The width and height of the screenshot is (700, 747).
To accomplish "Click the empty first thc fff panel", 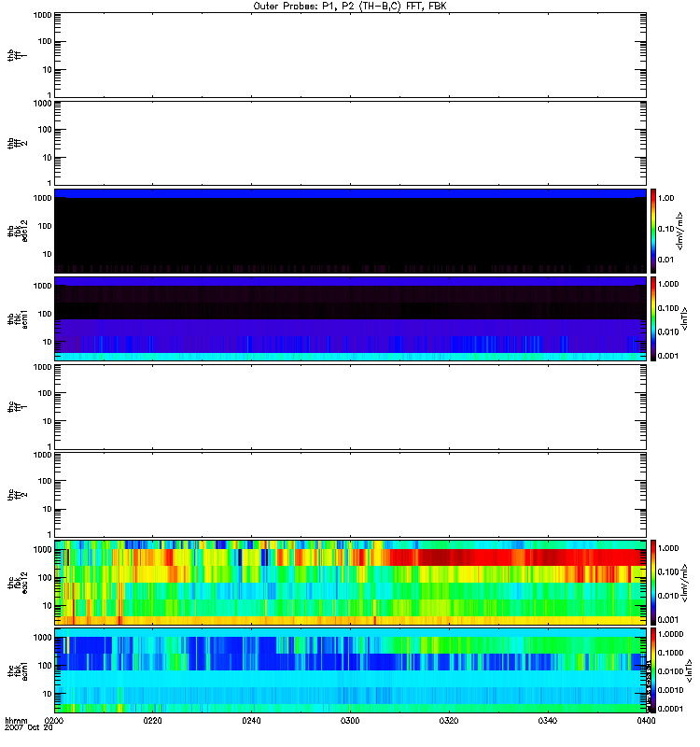I will [350, 406].
